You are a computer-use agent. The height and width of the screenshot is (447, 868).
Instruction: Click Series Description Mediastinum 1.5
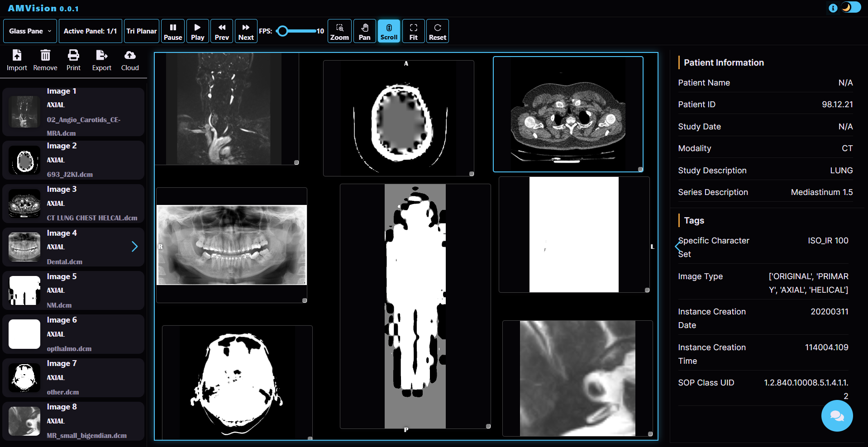point(822,192)
